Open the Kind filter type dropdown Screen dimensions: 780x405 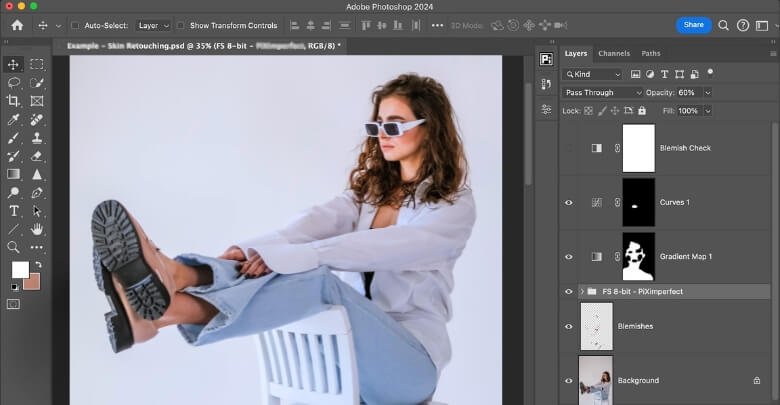[x=593, y=74]
